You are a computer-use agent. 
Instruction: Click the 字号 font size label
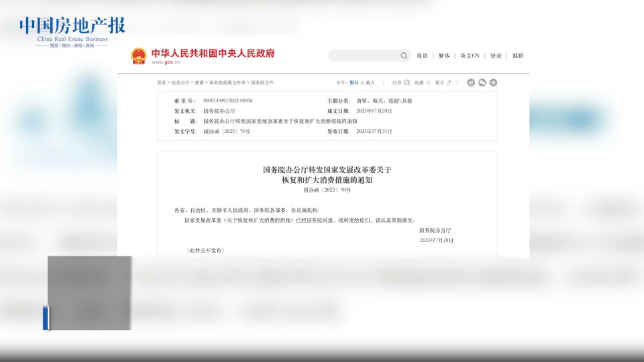pyautogui.click(x=342, y=82)
